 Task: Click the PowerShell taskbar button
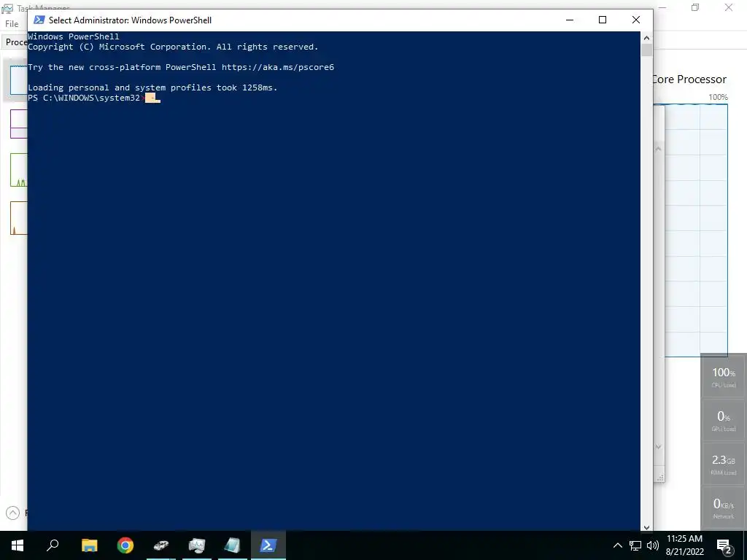(268, 545)
